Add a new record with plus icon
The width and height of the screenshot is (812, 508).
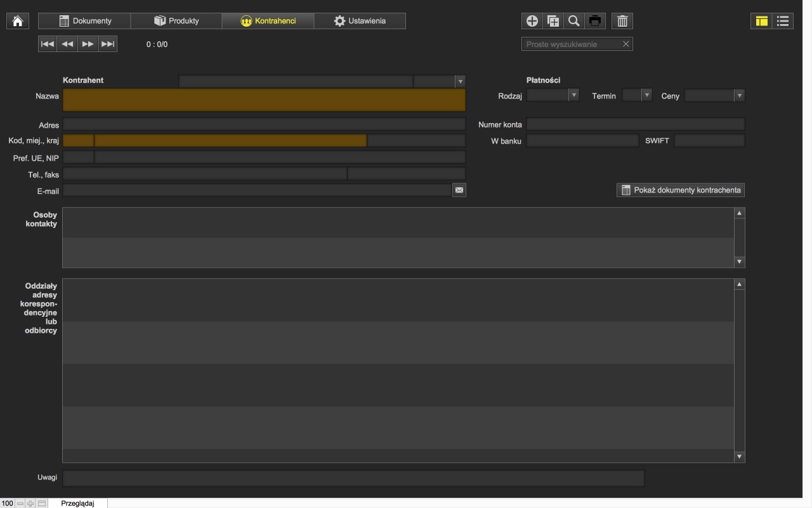click(532, 21)
